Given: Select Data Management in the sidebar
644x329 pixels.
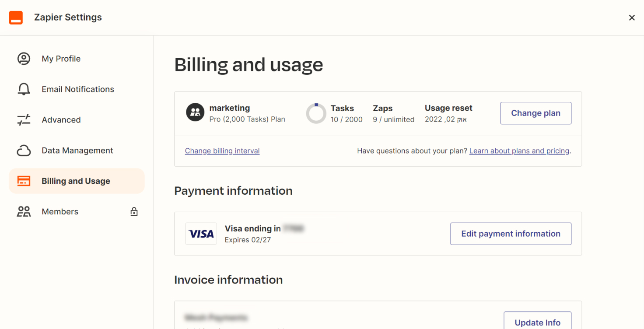Looking at the screenshot, I should tap(77, 150).
